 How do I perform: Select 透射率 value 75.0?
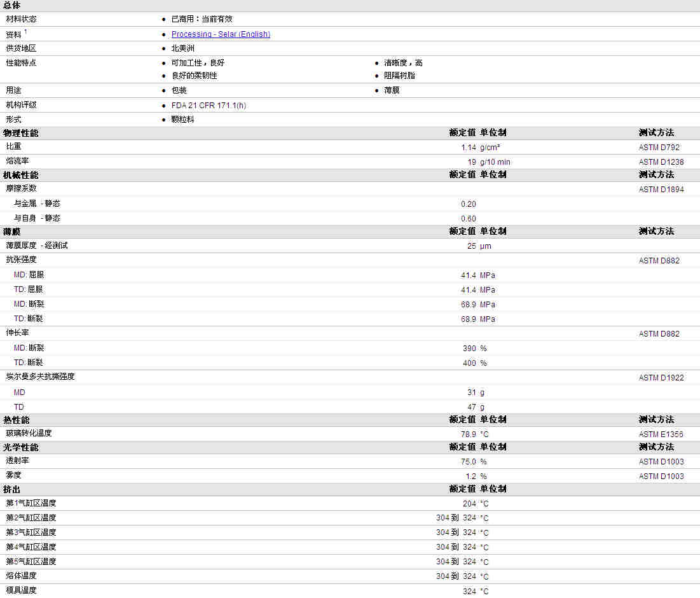[469, 462]
